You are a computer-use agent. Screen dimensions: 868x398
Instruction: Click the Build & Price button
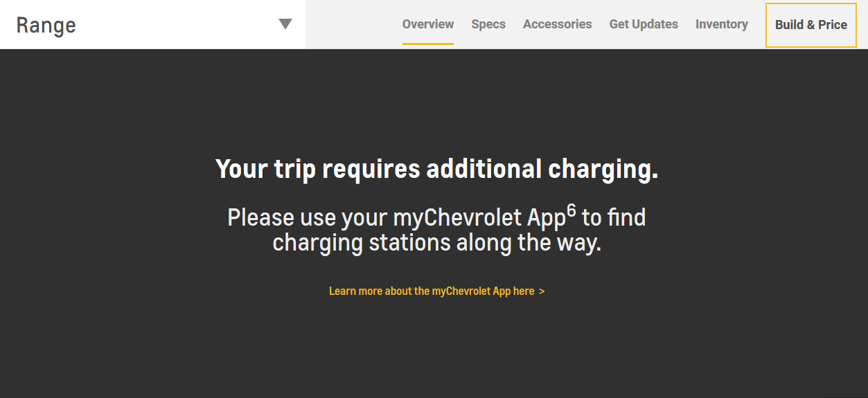[x=811, y=25]
